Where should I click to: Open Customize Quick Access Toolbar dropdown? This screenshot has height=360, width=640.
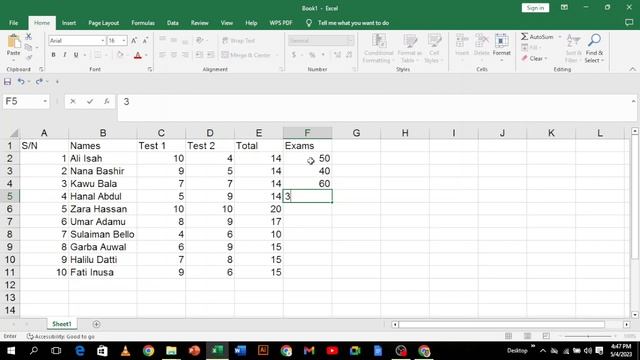[x=57, y=82]
